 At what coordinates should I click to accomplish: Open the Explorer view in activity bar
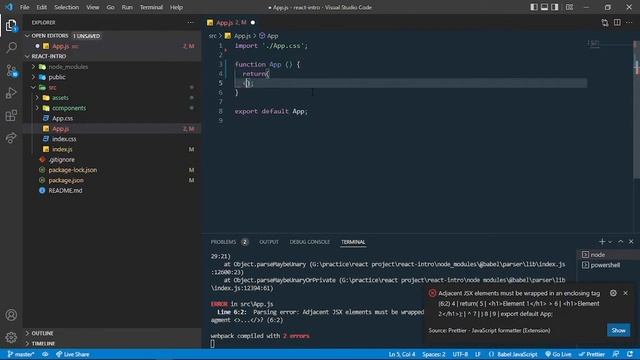click(11, 26)
